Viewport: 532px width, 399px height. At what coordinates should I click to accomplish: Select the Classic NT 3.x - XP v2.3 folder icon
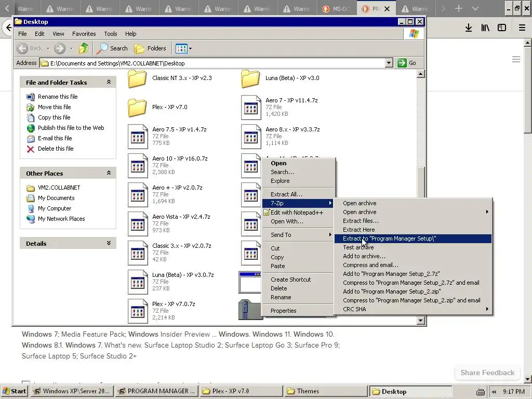click(137, 79)
